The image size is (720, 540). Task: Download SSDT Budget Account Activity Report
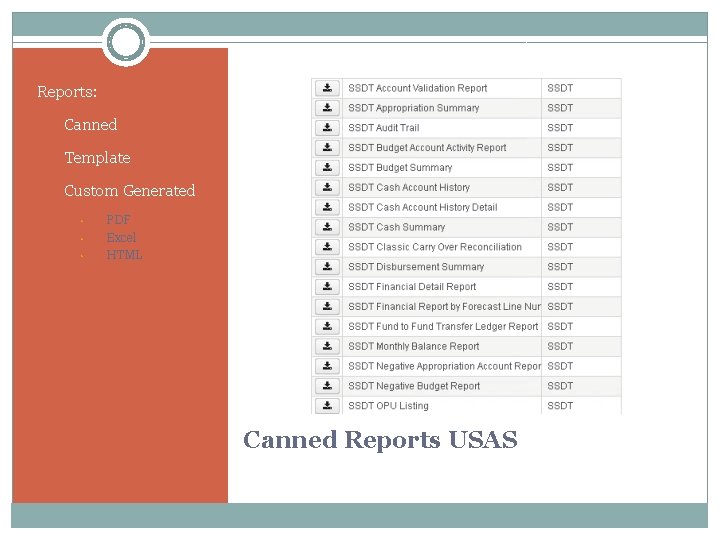tap(327, 147)
